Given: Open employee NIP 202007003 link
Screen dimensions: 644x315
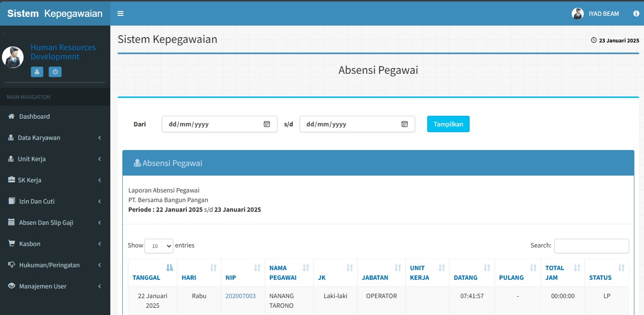Looking at the screenshot, I should pyautogui.click(x=240, y=296).
